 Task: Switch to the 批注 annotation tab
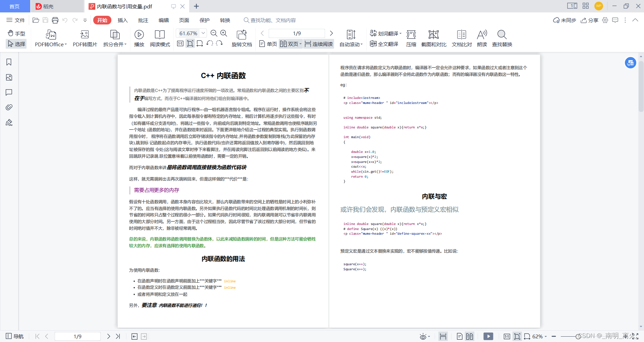click(143, 20)
